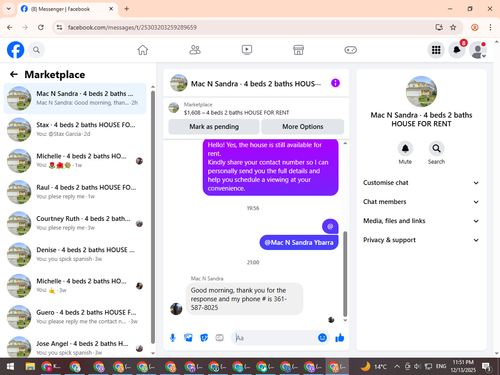Expand Customise chat section

pyautogui.click(x=421, y=183)
